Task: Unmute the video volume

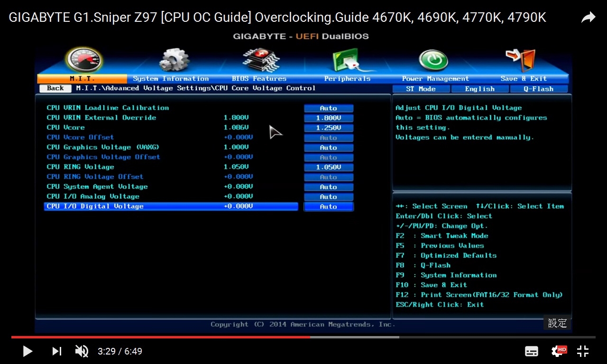Action: click(82, 351)
